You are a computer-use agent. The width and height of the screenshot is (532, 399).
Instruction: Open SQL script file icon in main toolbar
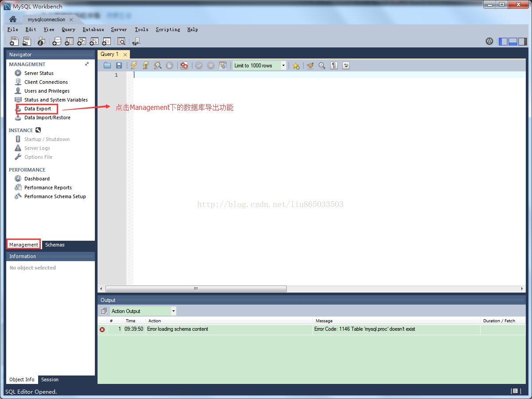click(x=27, y=41)
